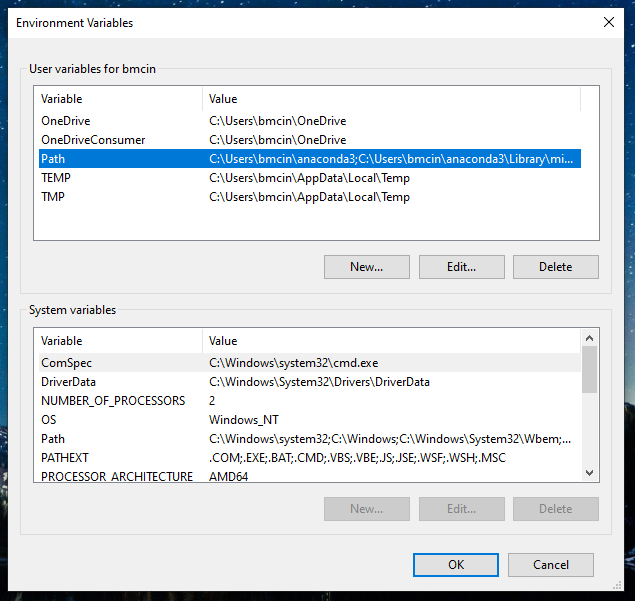The height and width of the screenshot is (601, 635).
Task: Select the TMP user variable
Action: coord(53,197)
